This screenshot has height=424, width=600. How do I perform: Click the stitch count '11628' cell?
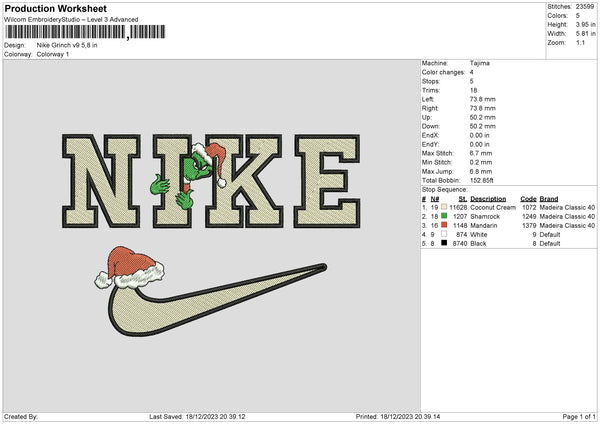458,207
